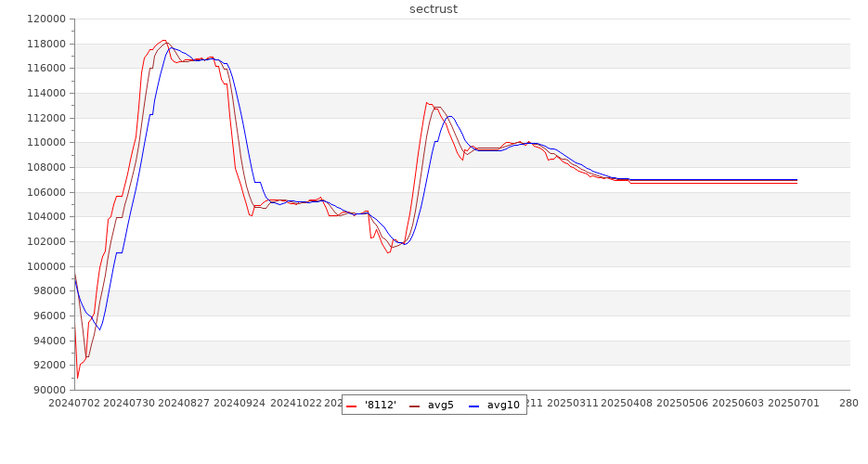Select the 20250311 date on the x-axis

point(573,403)
